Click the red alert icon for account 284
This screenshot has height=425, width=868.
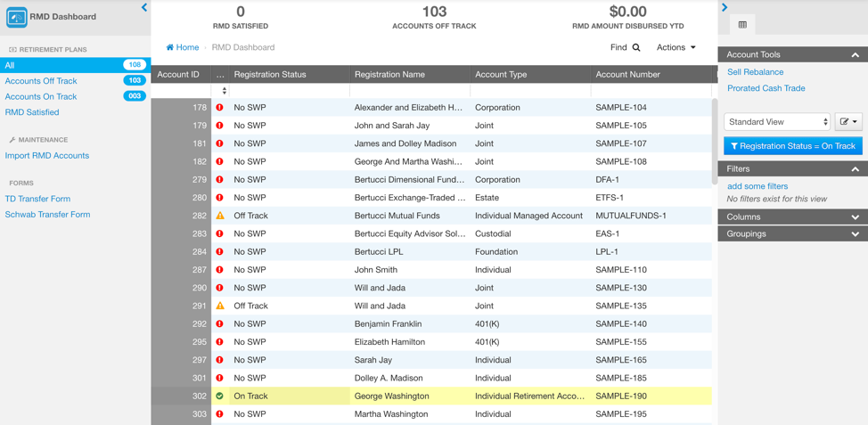pyautogui.click(x=220, y=252)
